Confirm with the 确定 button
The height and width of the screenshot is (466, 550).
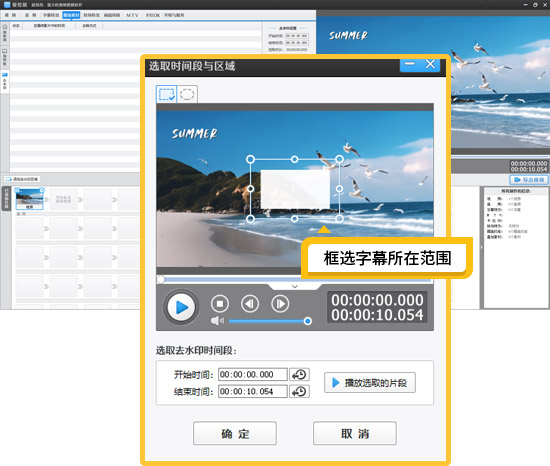(235, 433)
